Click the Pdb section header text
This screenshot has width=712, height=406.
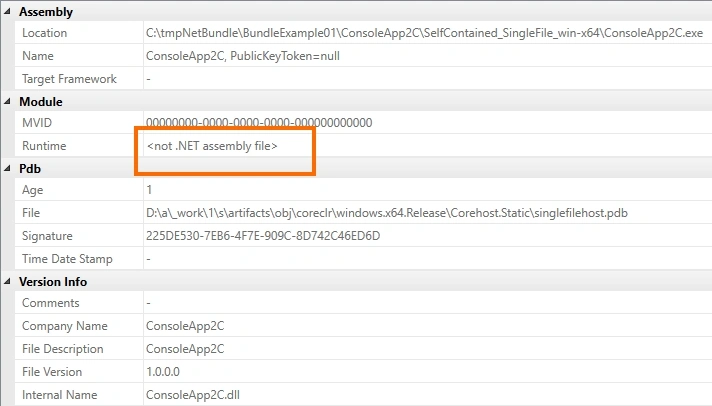pyautogui.click(x=30, y=169)
